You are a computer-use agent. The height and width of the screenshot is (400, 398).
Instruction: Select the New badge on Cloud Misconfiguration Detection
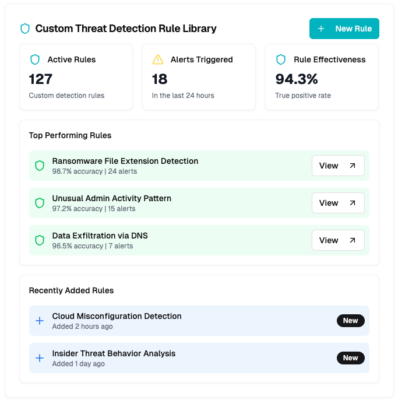point(350,321)
